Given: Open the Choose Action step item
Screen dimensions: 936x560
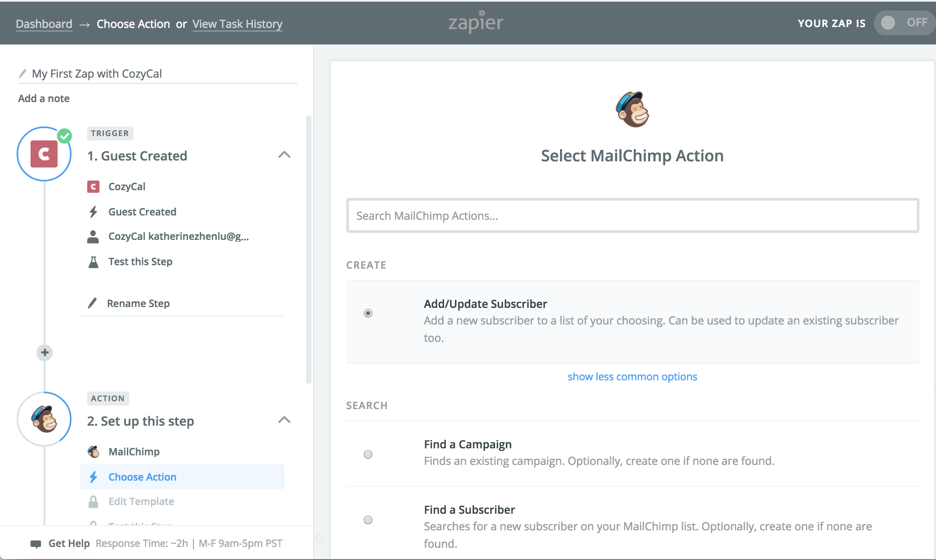Looking at the screenshot, I should coord(142,477).
